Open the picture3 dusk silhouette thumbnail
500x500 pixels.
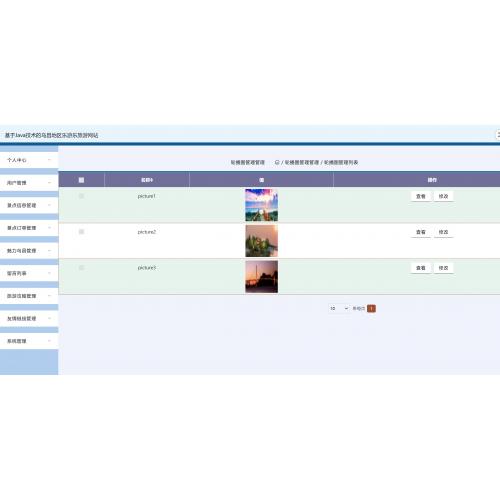pyautogui.click(x=262, y=277)
